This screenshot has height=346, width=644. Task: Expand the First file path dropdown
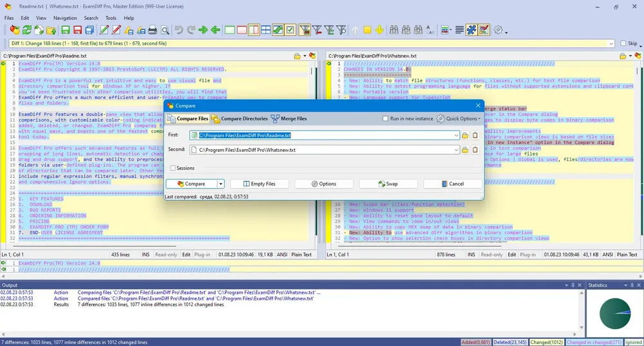click(x=456, y=135)
